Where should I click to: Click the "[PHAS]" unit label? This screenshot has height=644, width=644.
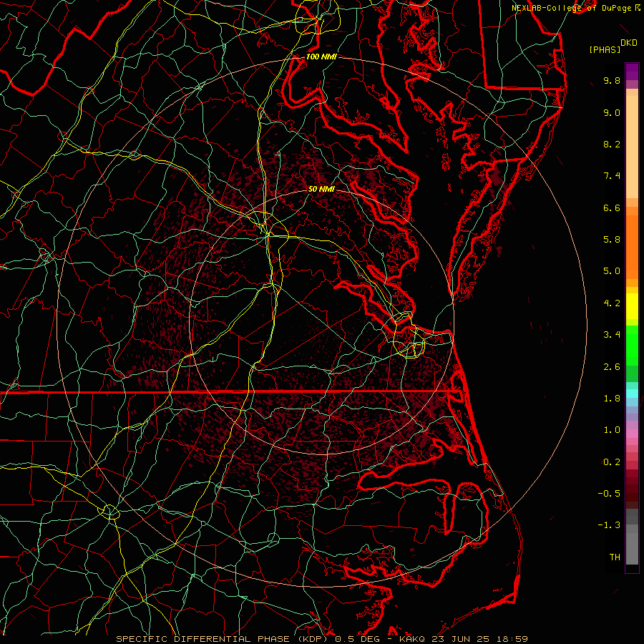click(x=605, y=49)
